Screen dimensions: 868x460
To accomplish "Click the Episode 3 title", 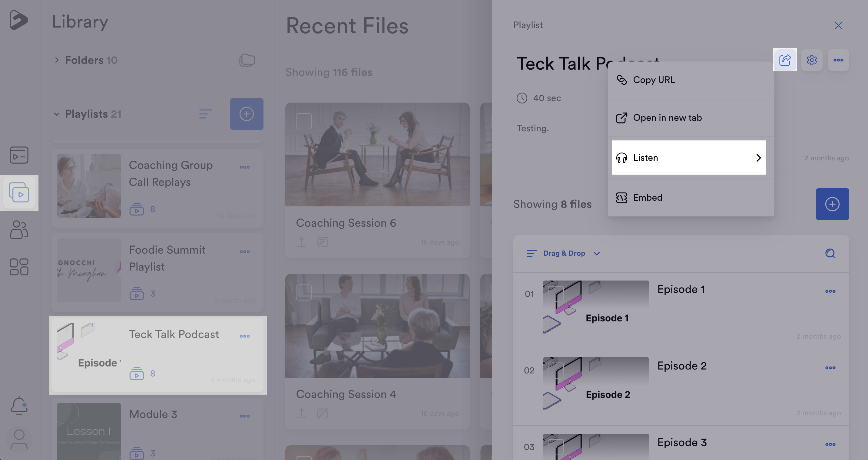I will click(682, 442).
